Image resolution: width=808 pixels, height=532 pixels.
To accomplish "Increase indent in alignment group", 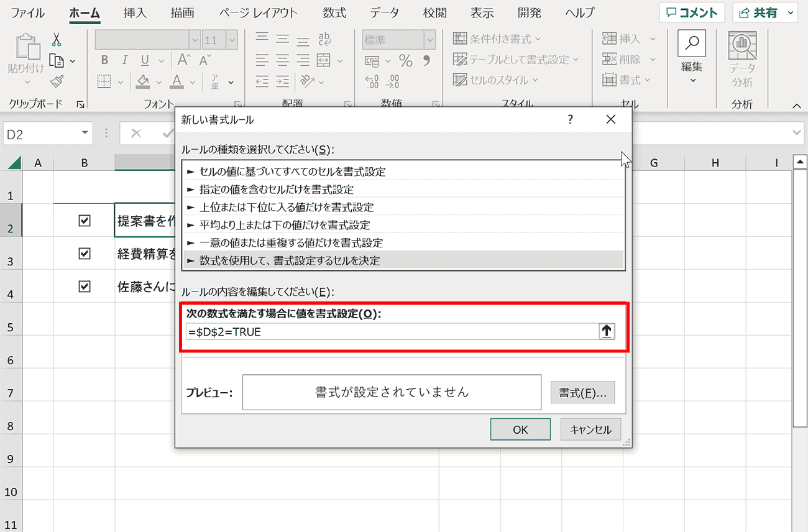I will pos(283,81).
